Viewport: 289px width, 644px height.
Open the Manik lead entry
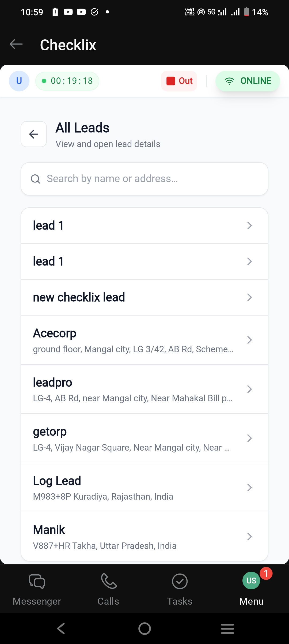[x=144, y=537]
